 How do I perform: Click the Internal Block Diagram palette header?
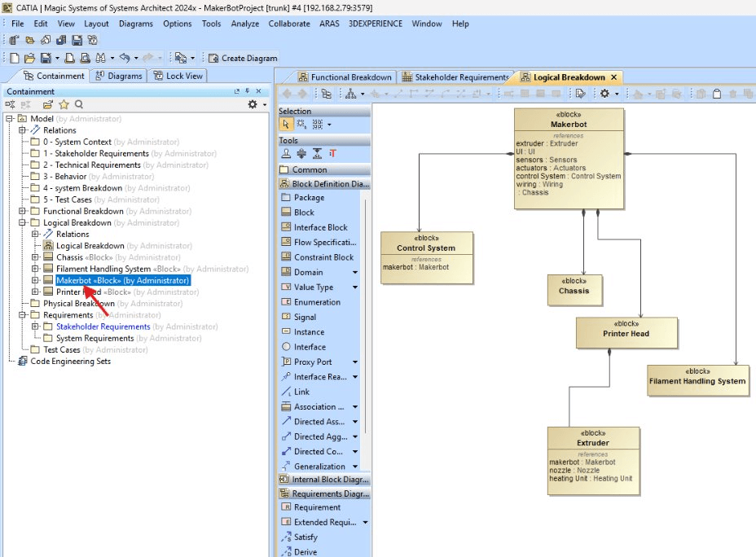coord(324,480)
